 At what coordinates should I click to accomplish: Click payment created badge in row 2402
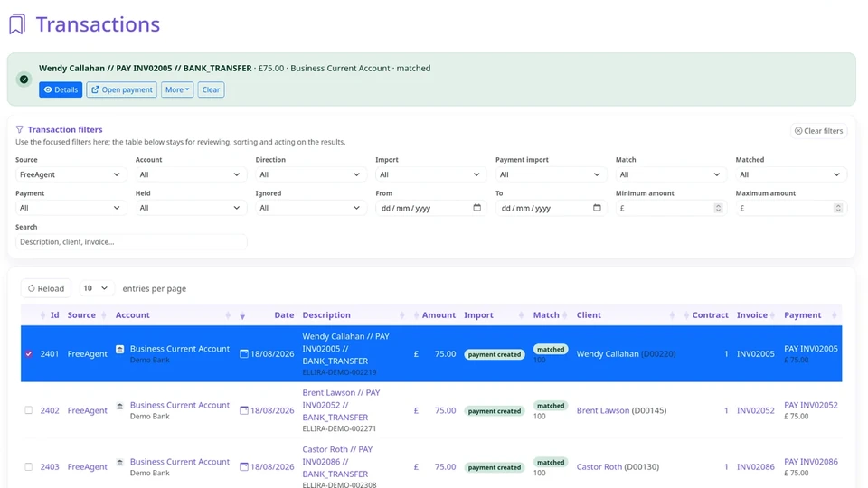point(495,411)
